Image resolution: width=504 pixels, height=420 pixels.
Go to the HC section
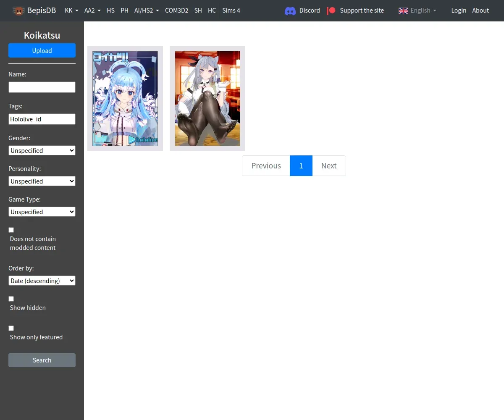pos(212,10)
